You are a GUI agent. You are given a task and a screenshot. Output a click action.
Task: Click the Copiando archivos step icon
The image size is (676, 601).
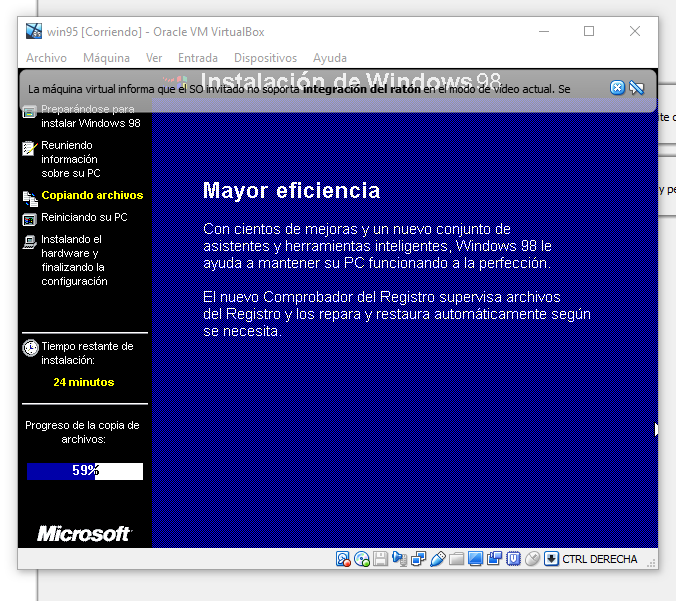pyautogui.click(x=30, y=199)
